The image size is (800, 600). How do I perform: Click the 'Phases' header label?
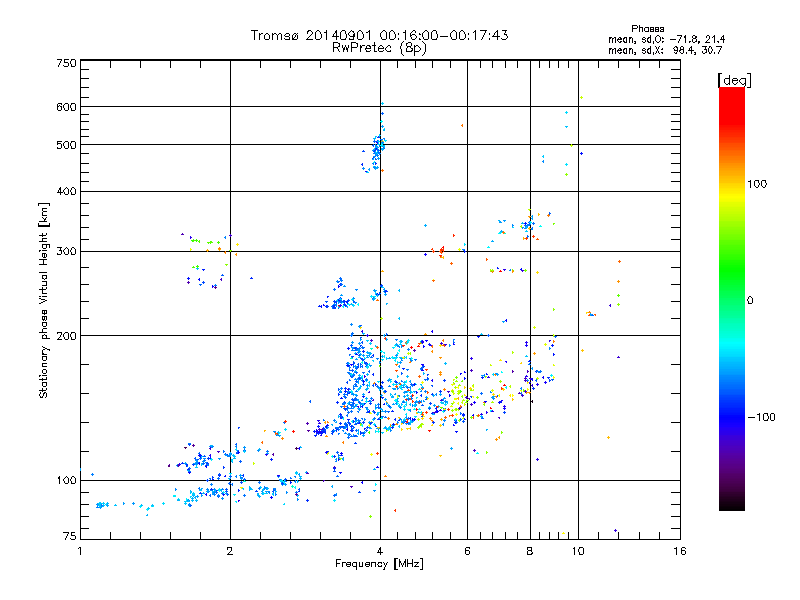point(647,29)
